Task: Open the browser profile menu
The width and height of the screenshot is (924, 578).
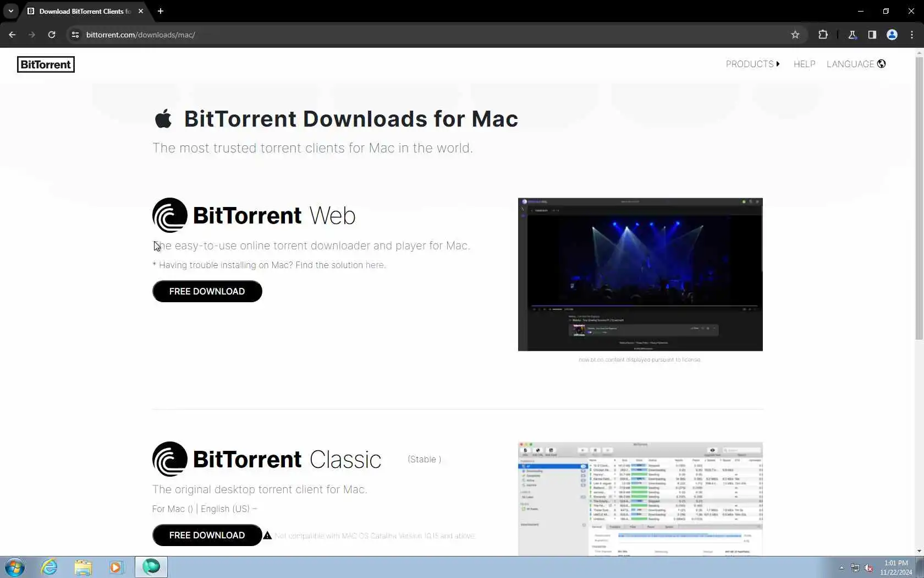Action: (x=892, y=35)
